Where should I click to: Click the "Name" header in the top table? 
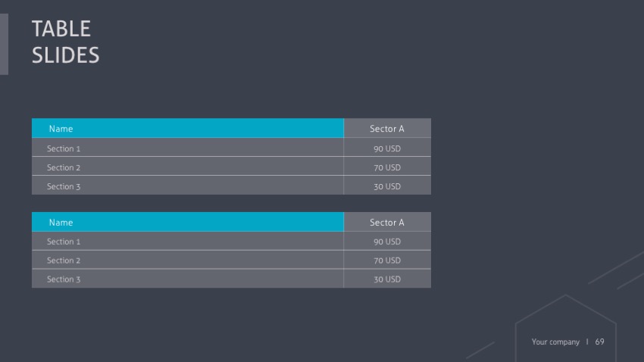pyautogui.click(x=61, y=129)
